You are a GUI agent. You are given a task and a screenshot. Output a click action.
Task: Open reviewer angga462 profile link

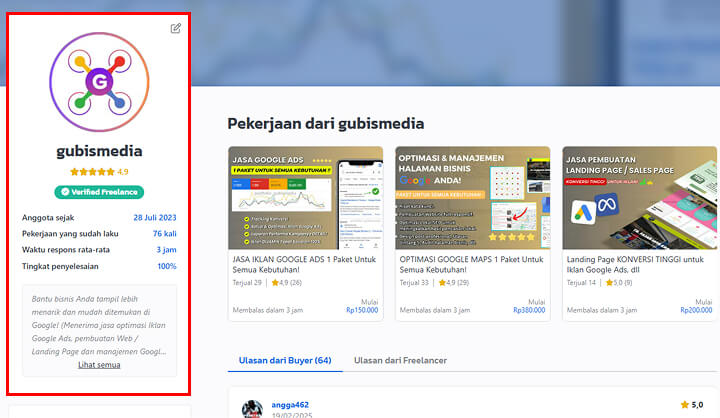pos(290,405)
